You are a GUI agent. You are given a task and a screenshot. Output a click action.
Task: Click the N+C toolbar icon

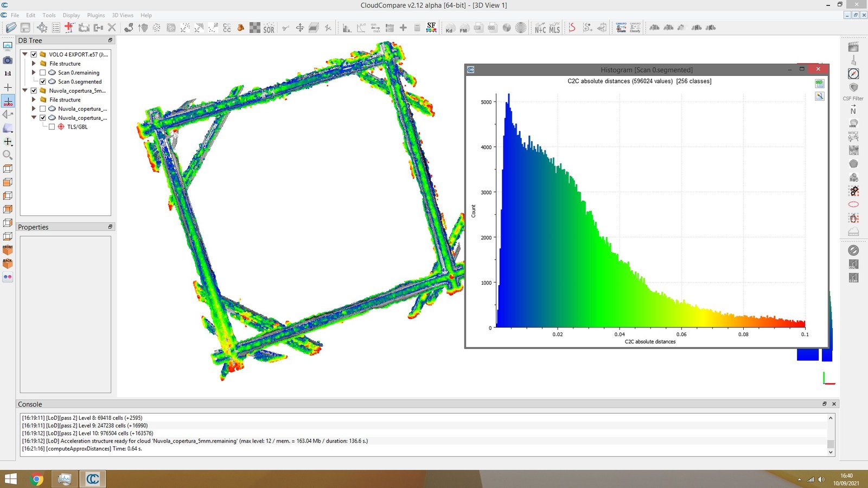point(540,28)
